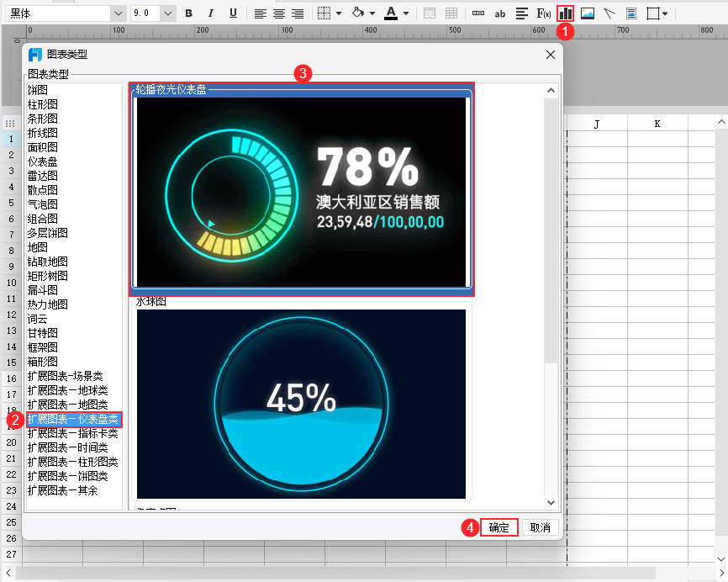Toggle italic formatting
Image resolution: width=728 pixels, height=582 pixels.
click(211, 13)
